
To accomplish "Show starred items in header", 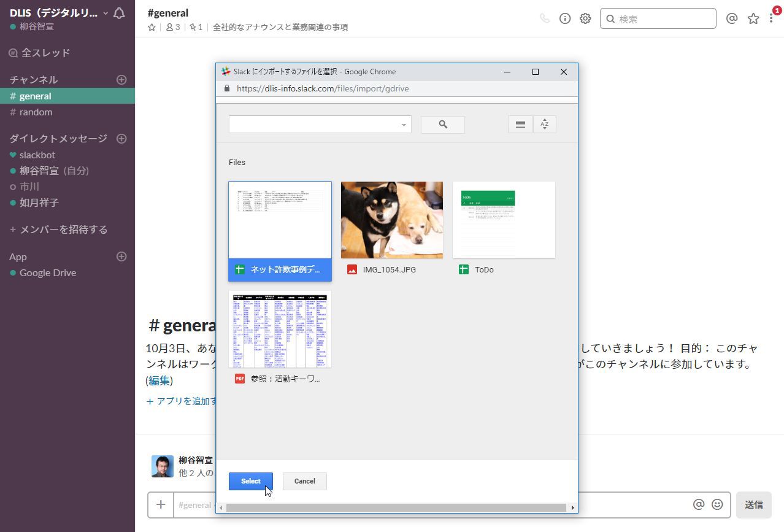I will pos(753,18).
